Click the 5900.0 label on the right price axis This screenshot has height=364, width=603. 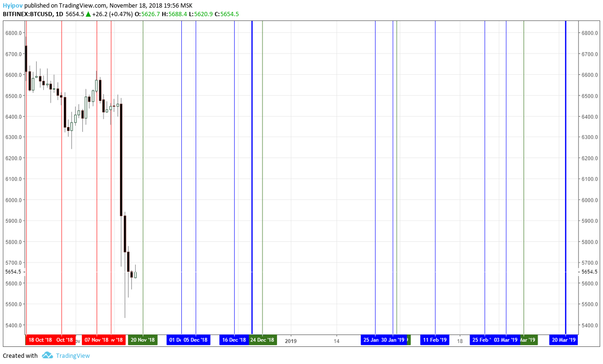point(590,221)
